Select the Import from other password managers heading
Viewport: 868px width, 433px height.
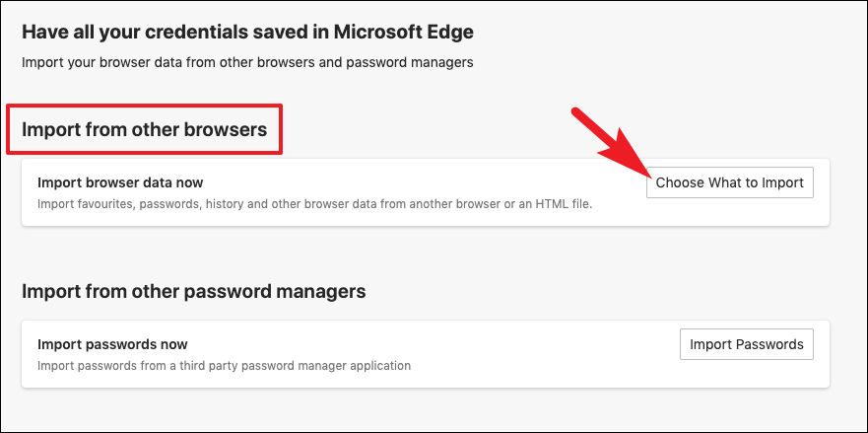tap(194, 291)
